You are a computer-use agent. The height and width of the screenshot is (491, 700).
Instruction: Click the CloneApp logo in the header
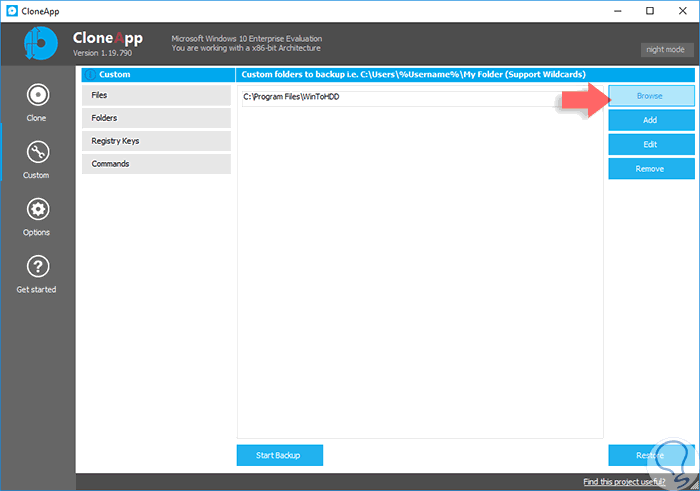pos(40,43)
